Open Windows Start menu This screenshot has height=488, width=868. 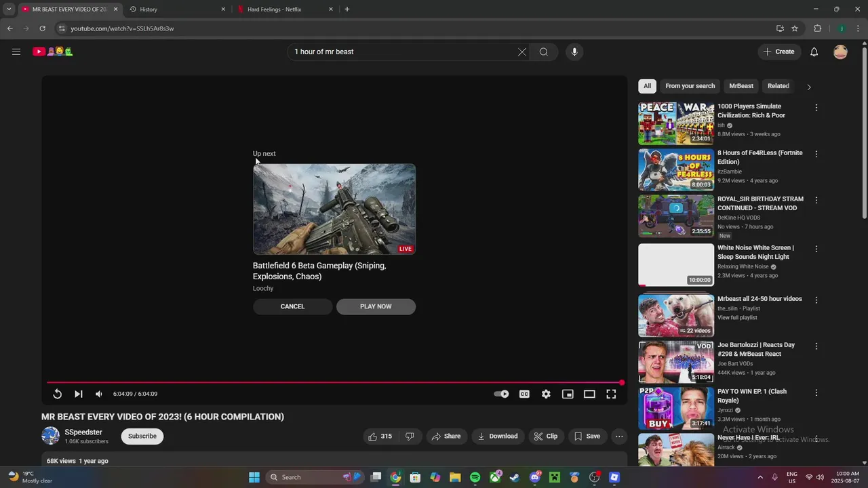pos(254,477)
